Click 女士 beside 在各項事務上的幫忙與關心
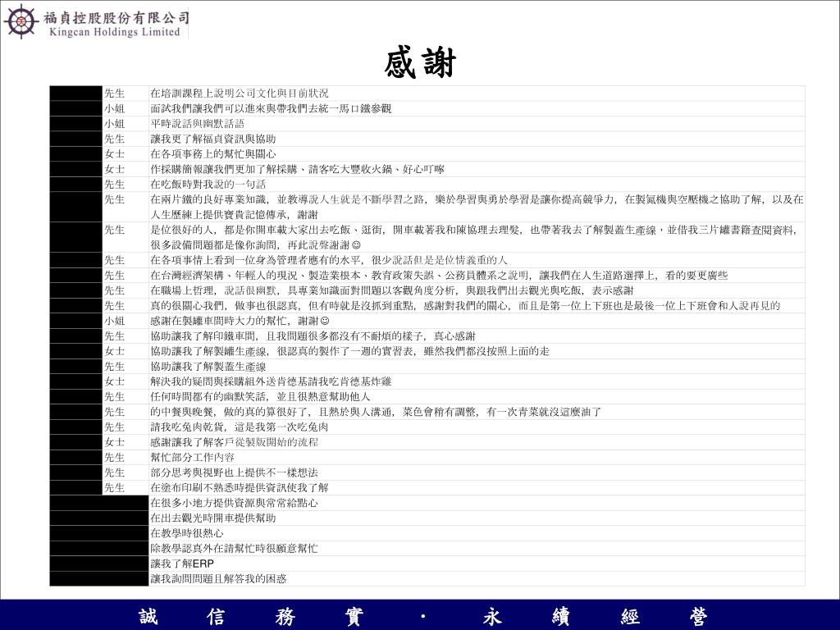Viewport: 840px width, 630px height. pos(114,153)
